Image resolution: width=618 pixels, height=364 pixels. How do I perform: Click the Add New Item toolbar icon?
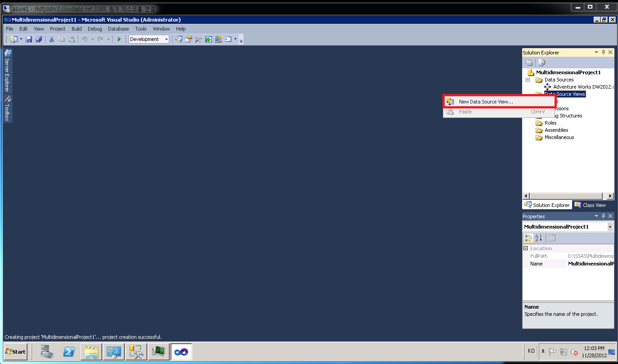click(13, 39)
